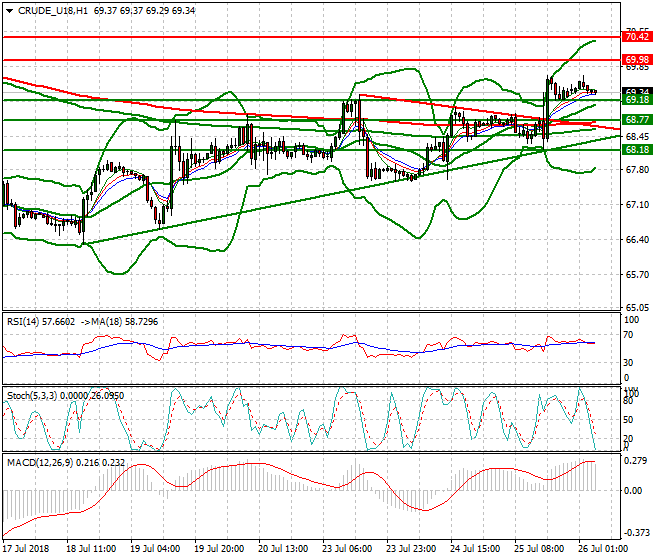Image resolution: width=660 pixels, height=560 pixels.
Task: Click the 65.70 price scale value
Action: 637,275
